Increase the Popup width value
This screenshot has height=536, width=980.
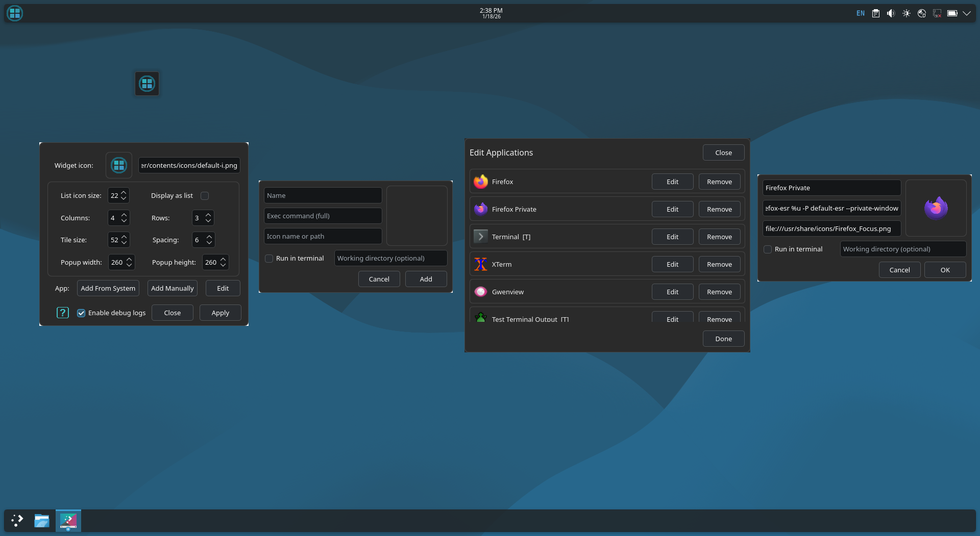tap(129, 259)
